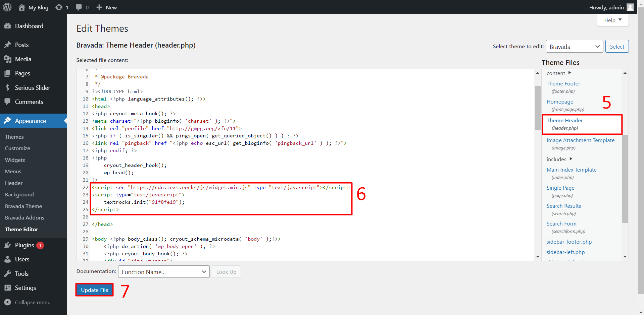Screen dimensions: 644x315
Task: Click the code editor vertical scrollbar
Action: pyautogui.click(x=538, y=107)
